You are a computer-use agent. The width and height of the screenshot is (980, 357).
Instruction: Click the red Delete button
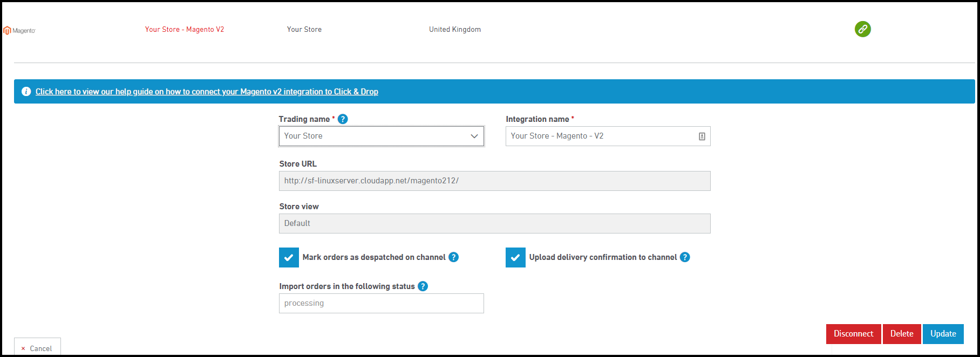pyautogui.click(x=901, y=334)
